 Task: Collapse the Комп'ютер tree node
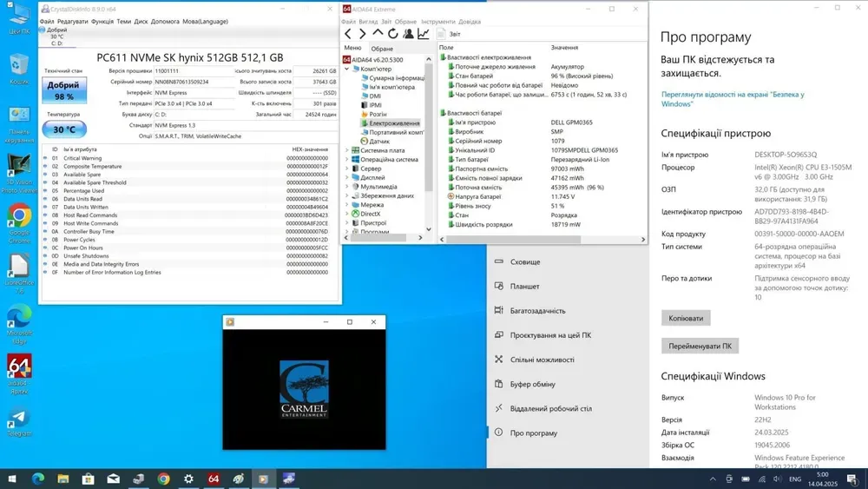coord(347,69)
